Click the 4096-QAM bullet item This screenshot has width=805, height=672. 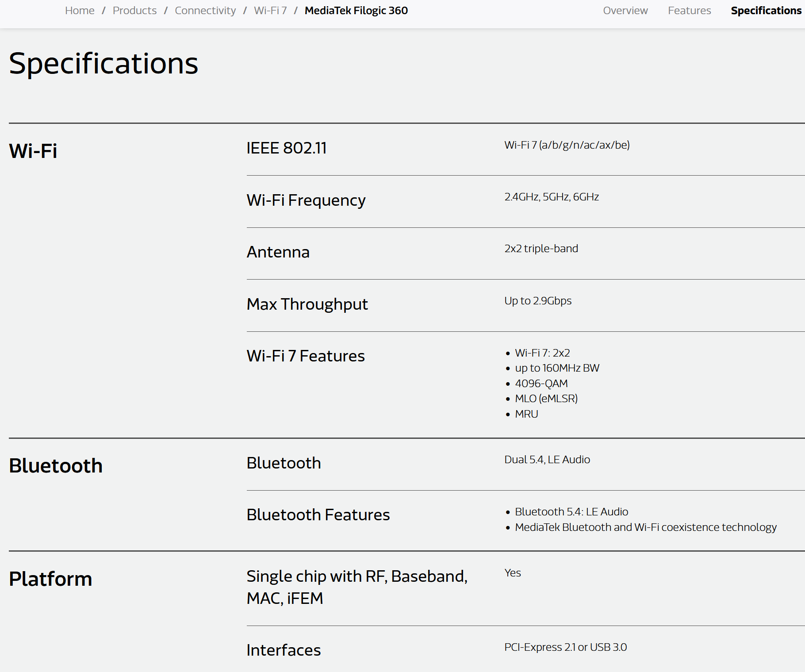(x=541, y=384)
